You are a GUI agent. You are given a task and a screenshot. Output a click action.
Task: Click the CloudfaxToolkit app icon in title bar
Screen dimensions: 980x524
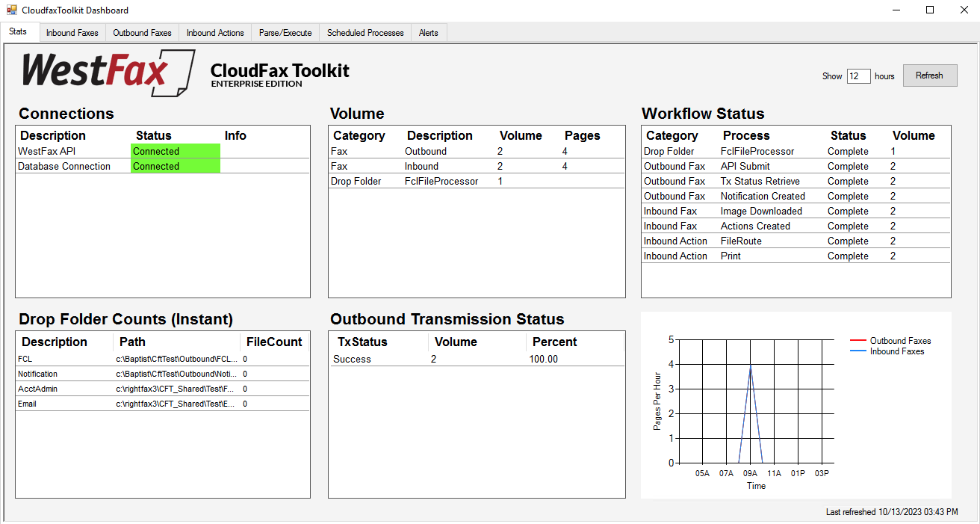[11, 10]
